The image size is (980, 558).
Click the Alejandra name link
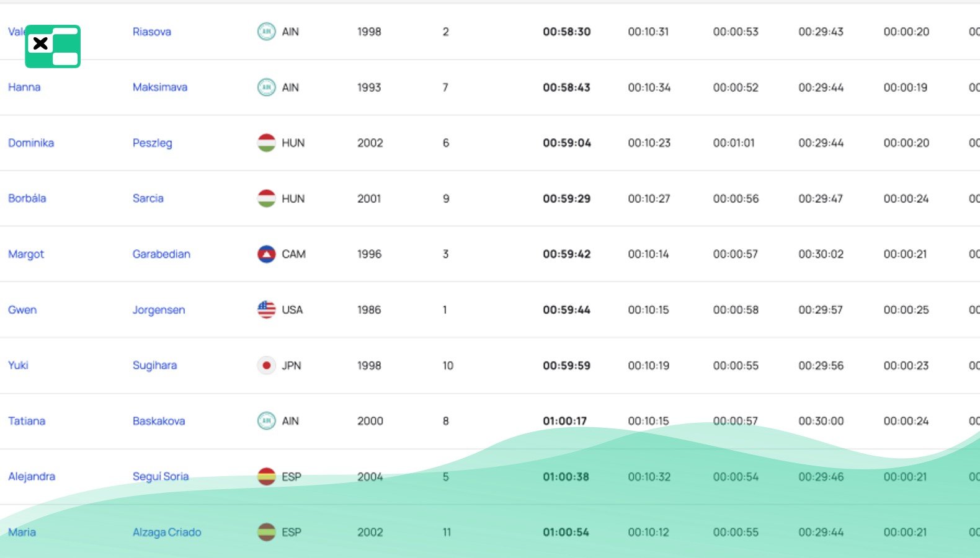[32, 477]
